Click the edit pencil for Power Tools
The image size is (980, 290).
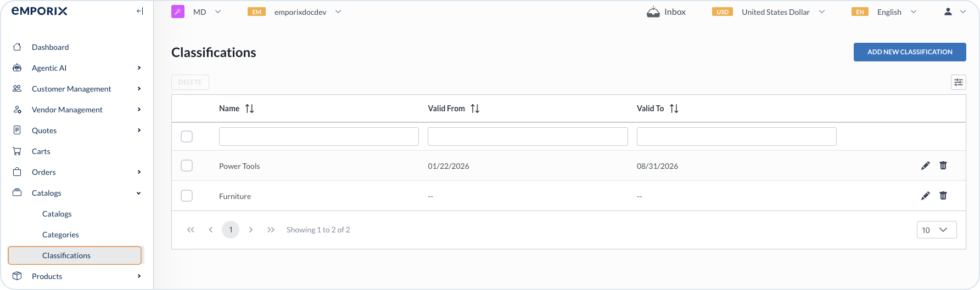tap(925, 166)
